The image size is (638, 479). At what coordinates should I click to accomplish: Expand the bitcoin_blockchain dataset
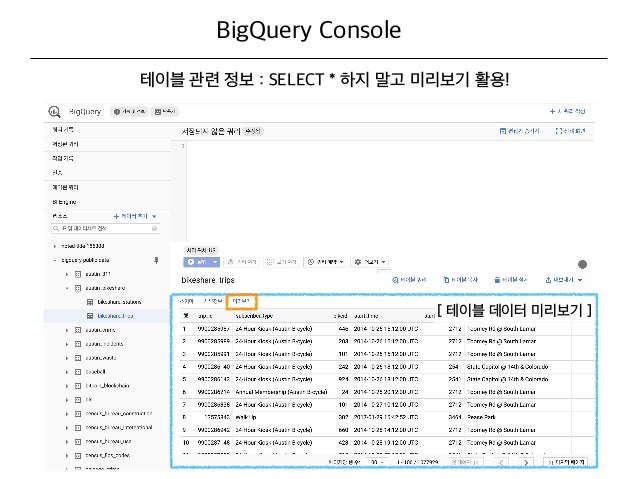click(x=67, y=386)
